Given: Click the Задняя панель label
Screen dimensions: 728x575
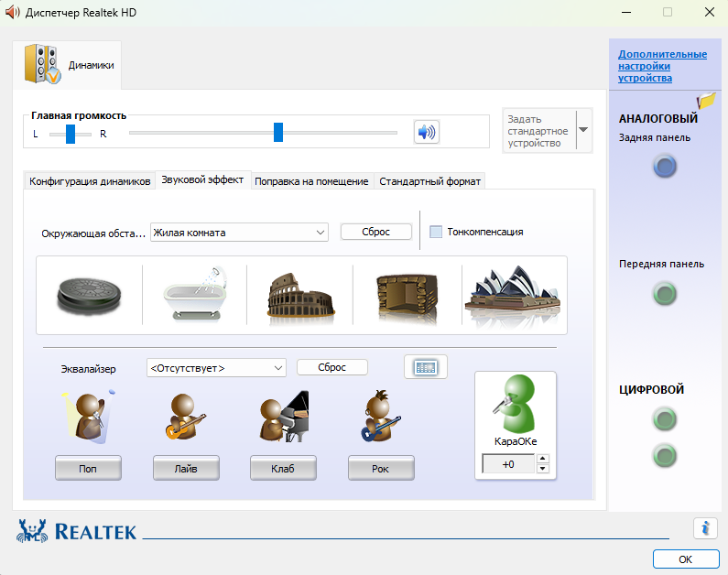Looking at the screenshot, I should (654, 138).
